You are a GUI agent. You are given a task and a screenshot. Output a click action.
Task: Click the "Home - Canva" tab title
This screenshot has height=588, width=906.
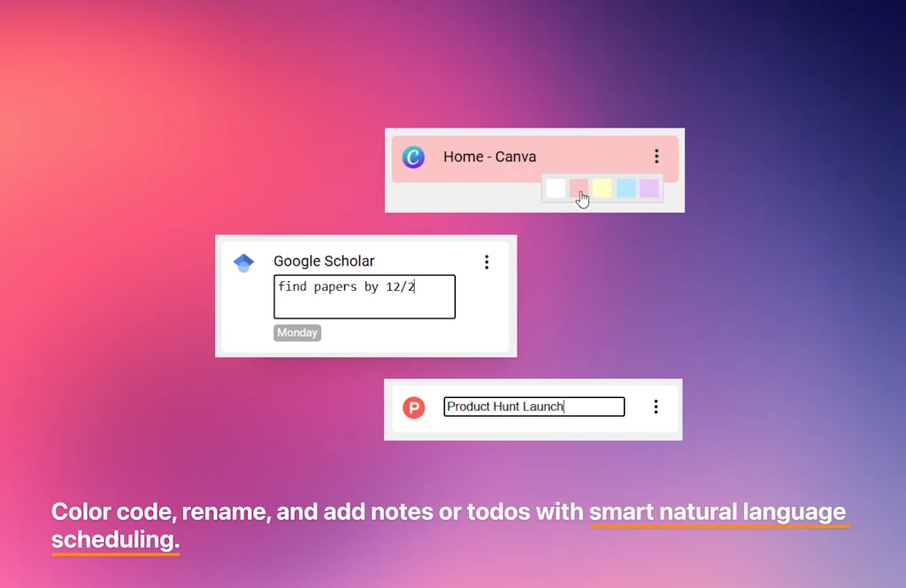(x=489, y=157)
